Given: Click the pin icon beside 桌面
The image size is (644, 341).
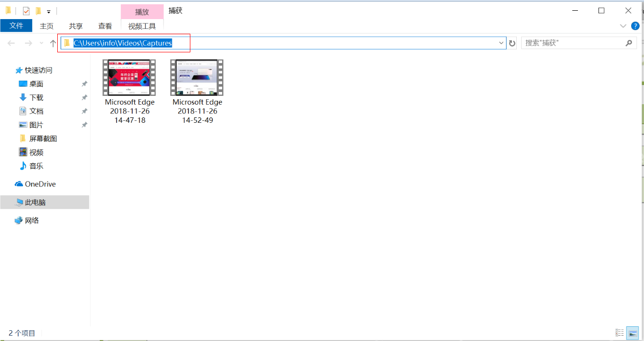Looking at the screenshot, I should (84, 84).
